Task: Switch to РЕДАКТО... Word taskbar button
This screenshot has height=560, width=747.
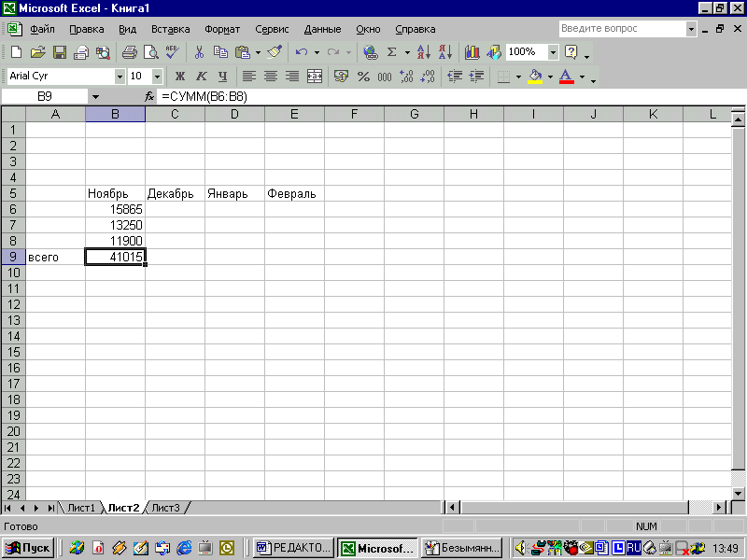Action: point(293,548)
